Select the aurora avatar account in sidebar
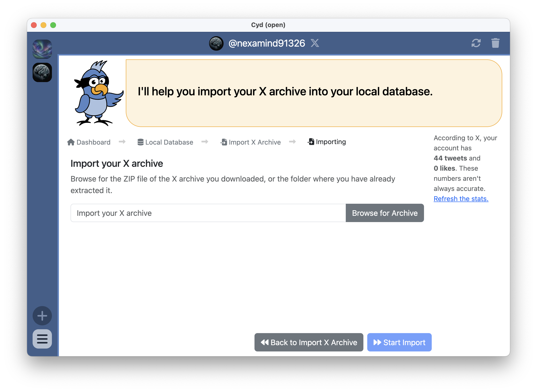The height and width of the screenshot is (392, 537). tap(42, 49)
